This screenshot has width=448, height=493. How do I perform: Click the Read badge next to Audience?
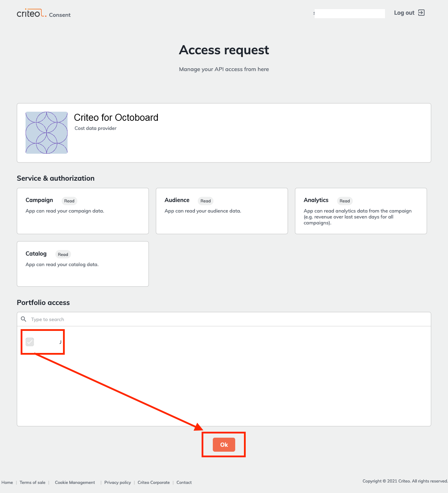pos(205,201)
